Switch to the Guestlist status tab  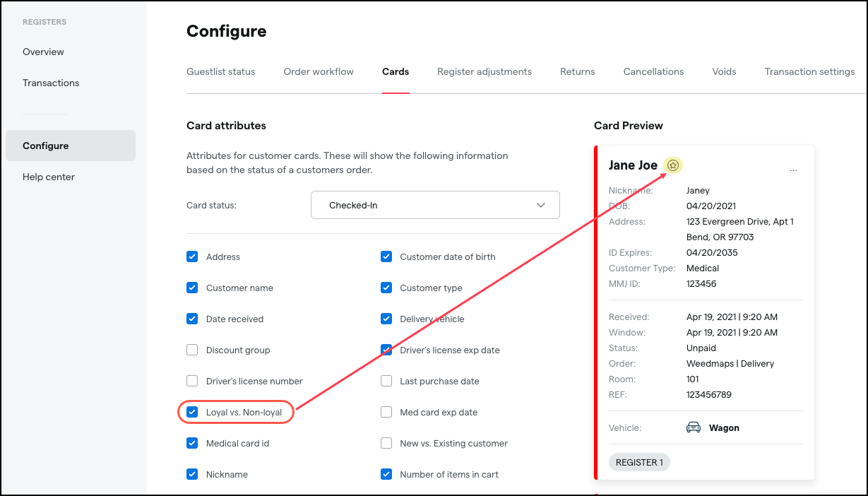(221, 71)
